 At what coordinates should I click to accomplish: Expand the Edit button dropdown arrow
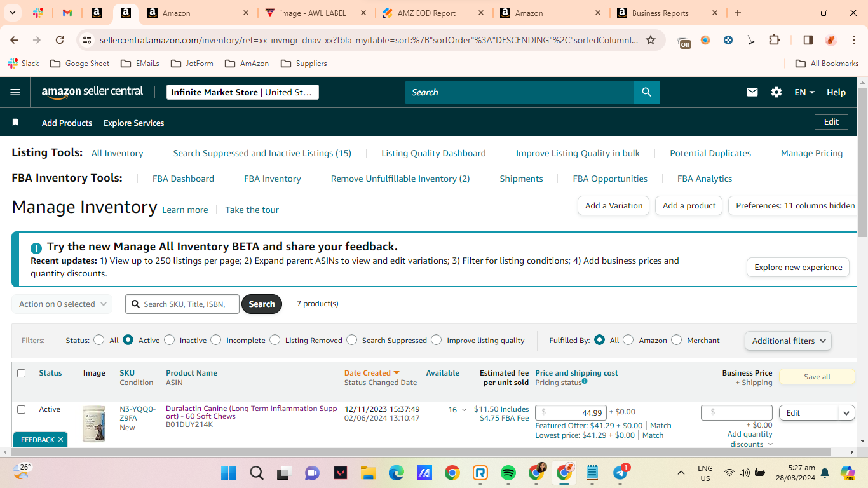(x=847, y=413)
